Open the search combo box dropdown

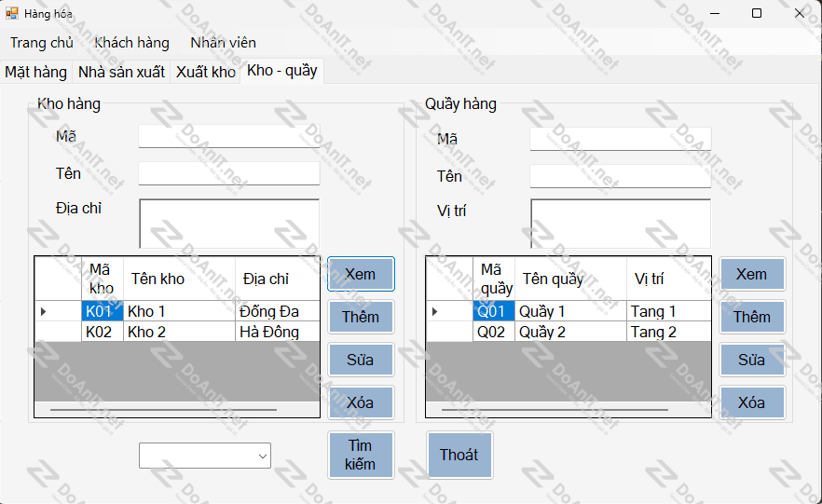pyautogui.click(x=263, y=456)
